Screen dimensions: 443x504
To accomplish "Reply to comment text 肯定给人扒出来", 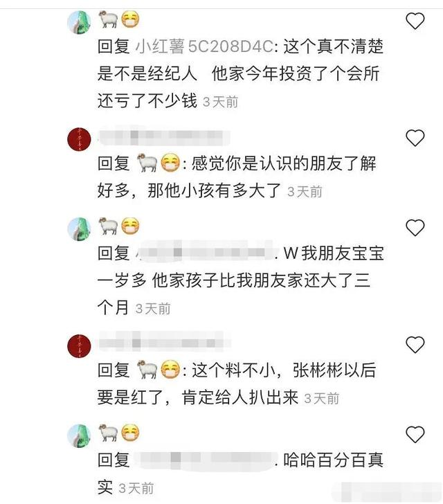I will click(240, 397).
